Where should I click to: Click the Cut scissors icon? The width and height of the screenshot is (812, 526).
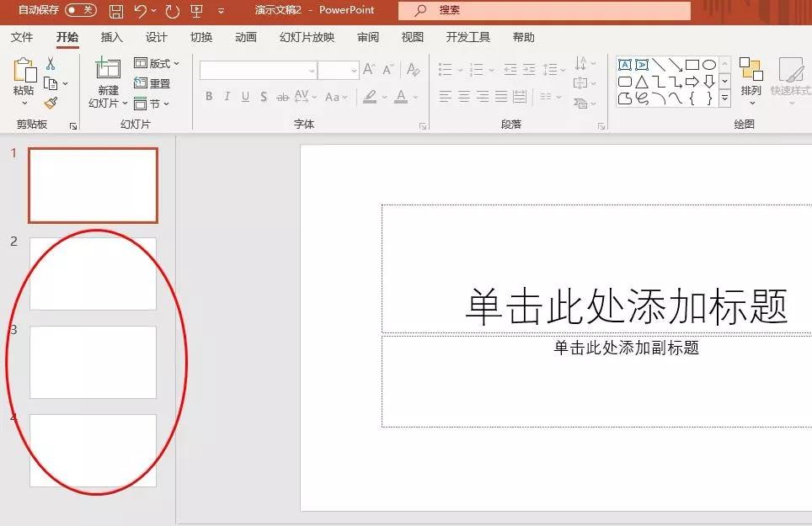pos(49,64)
